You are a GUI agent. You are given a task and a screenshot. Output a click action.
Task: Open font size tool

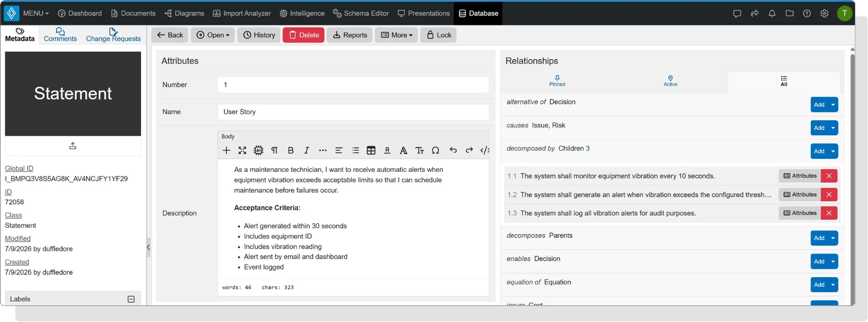pyautogui.click(x=420, y=151)
